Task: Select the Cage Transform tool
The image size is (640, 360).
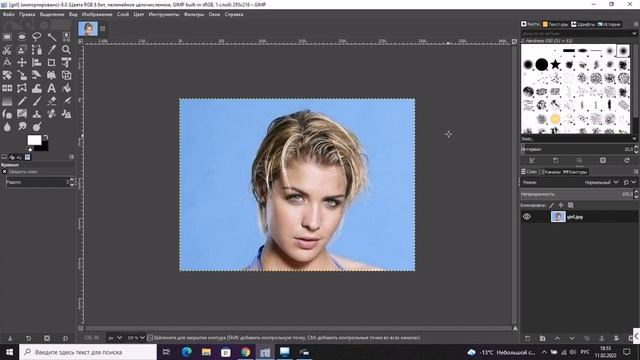Action: [x=22, y=88]
